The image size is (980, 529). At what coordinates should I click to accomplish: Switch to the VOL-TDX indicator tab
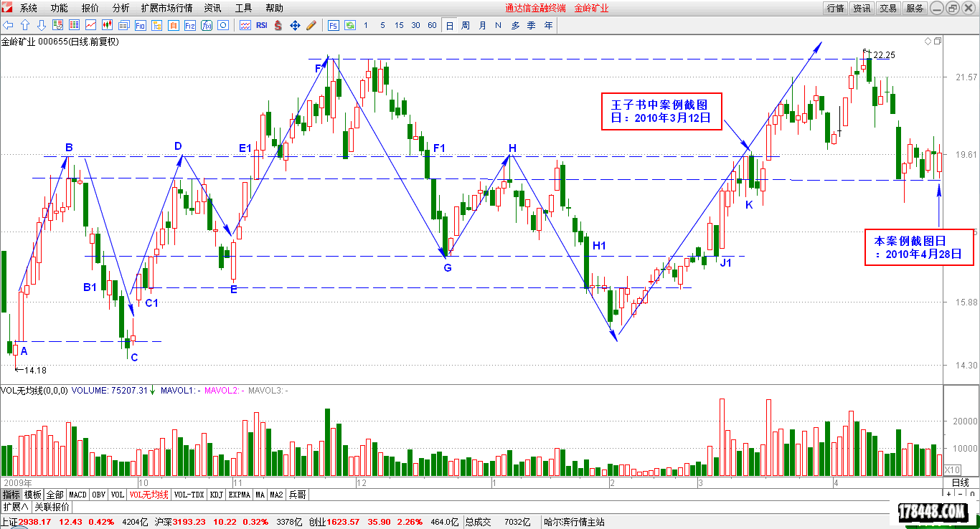pos(189,495)
